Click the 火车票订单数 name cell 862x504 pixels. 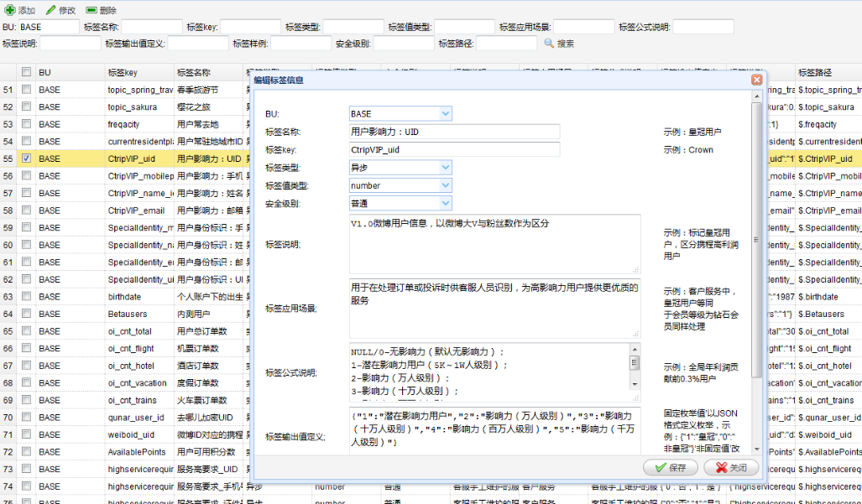tap(208, 400)
